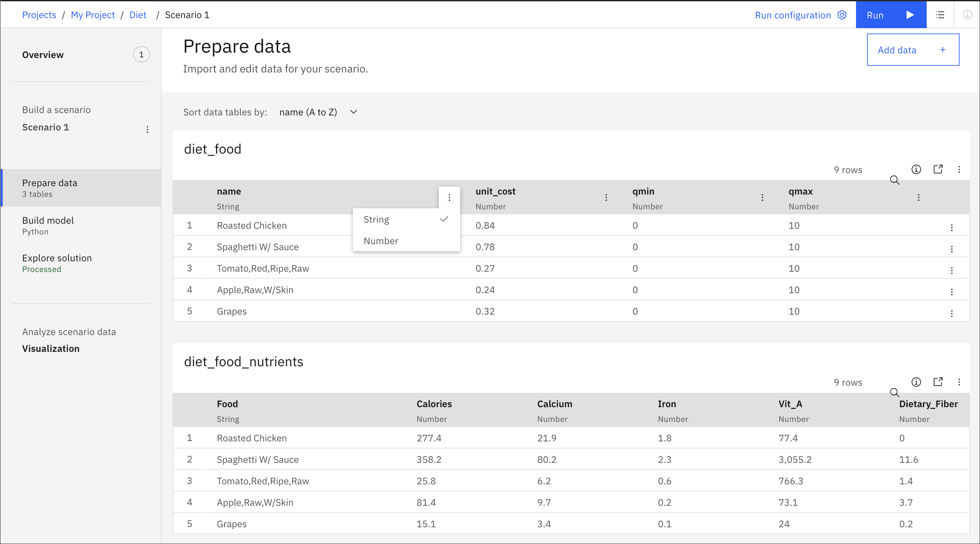The height and width of the screenshot is (544, 980).
Task: Go to Diet breadcrumb
Action: (x=138, y=15)
